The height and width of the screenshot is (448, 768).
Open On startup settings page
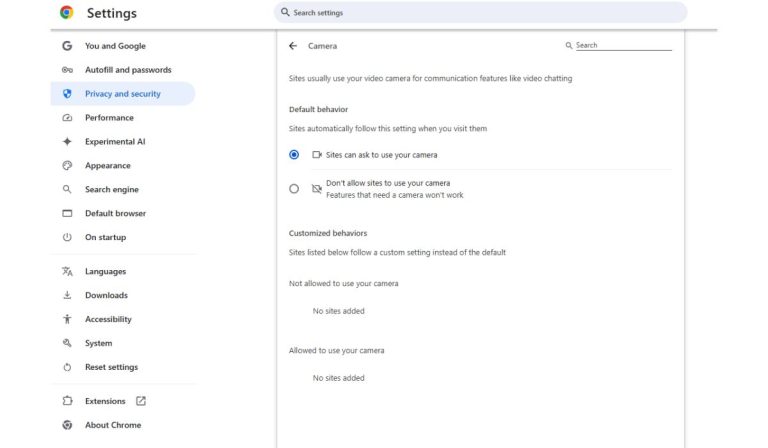pos(105,238)
